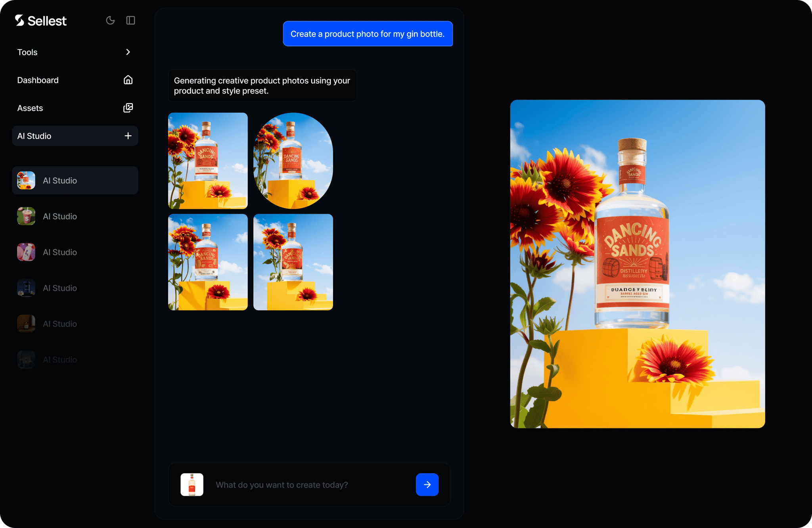Open the Assets gallery icon

[x=128, y=108]
